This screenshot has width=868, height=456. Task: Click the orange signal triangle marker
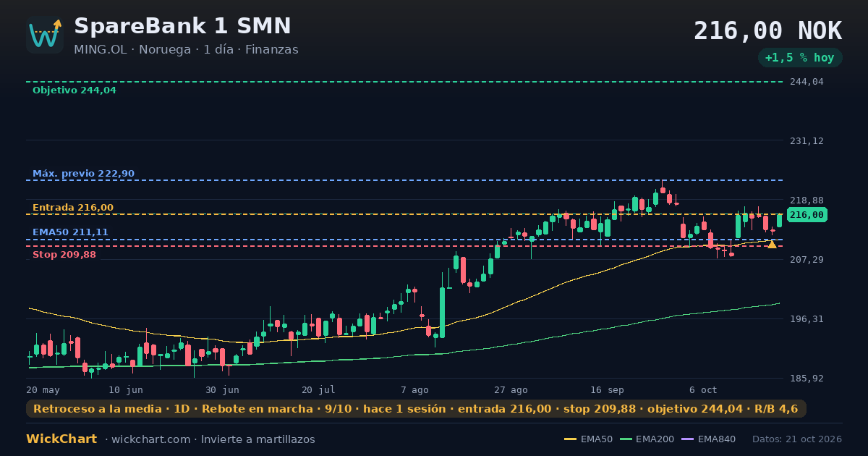click(772, 245)
